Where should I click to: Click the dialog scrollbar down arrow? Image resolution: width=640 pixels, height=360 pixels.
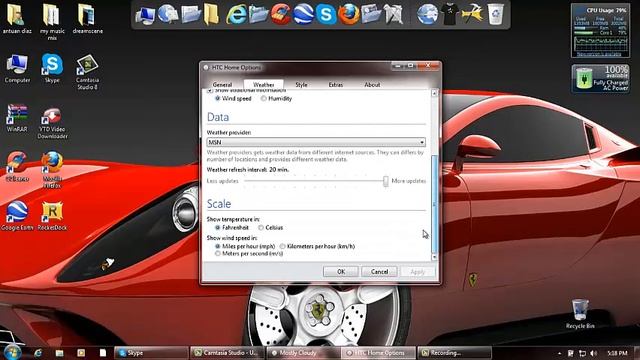point(434,257)
